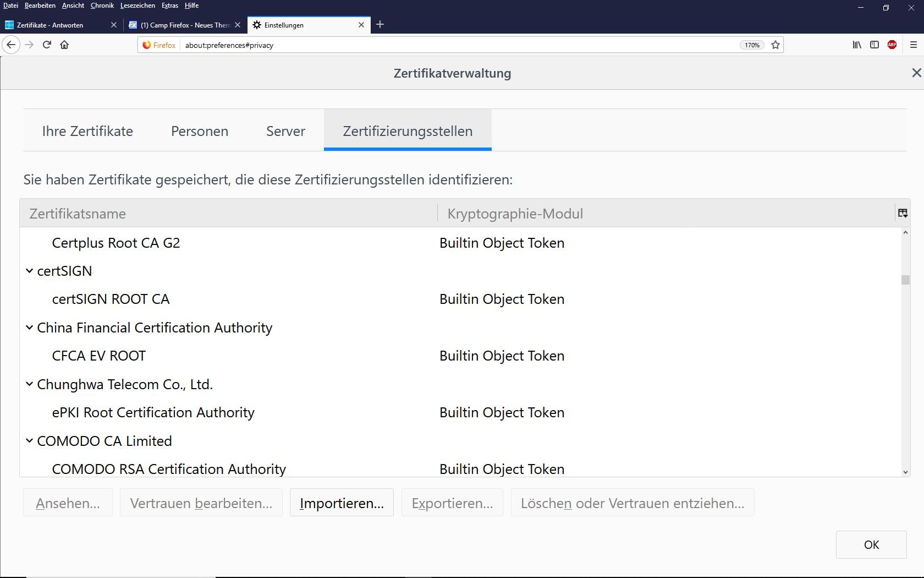
Task: Switch to the Server tab
Action: click(x=285, y=131)
